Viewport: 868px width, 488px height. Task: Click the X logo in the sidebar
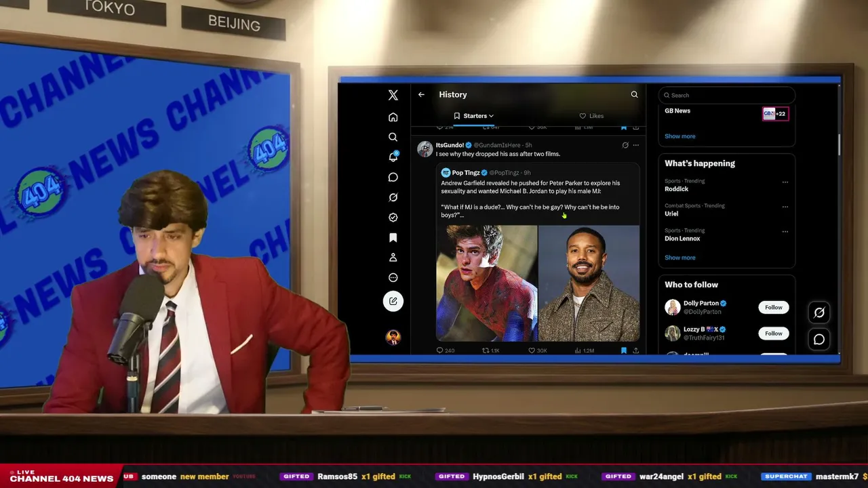pos(393,96)
